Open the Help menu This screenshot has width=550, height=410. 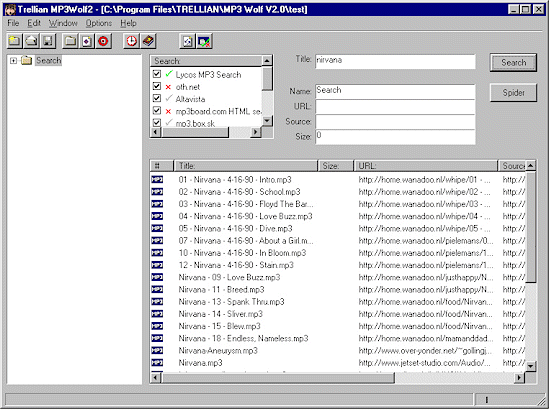coord(128,23)
